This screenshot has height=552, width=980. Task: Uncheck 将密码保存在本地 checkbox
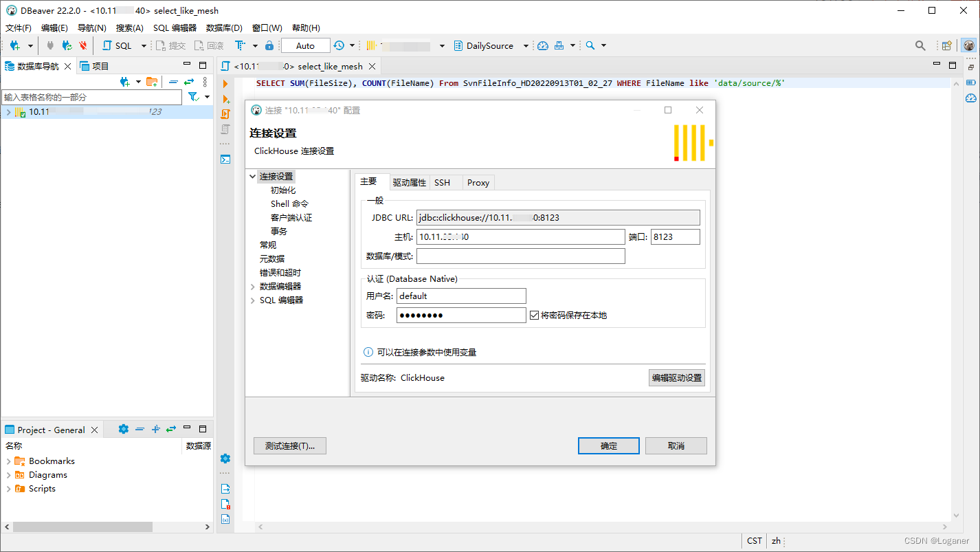point(534,315)
